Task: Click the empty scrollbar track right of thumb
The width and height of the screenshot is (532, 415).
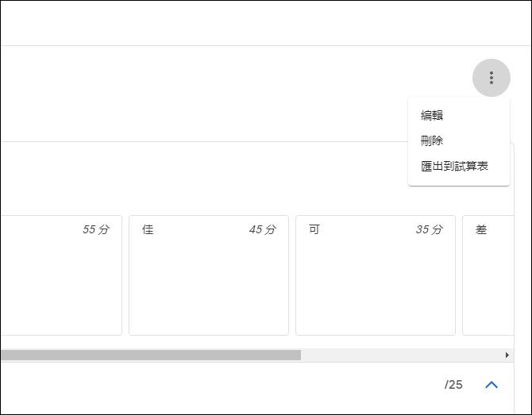Action: click(401, 355)
